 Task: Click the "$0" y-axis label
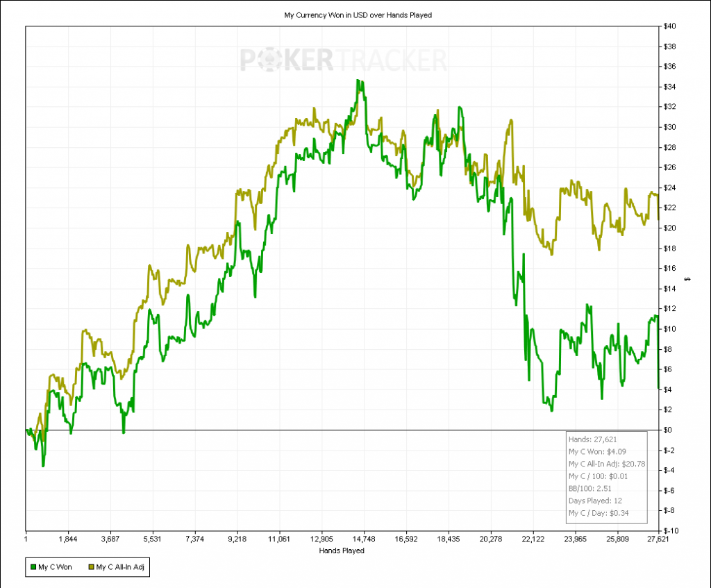tap(667, 430)
